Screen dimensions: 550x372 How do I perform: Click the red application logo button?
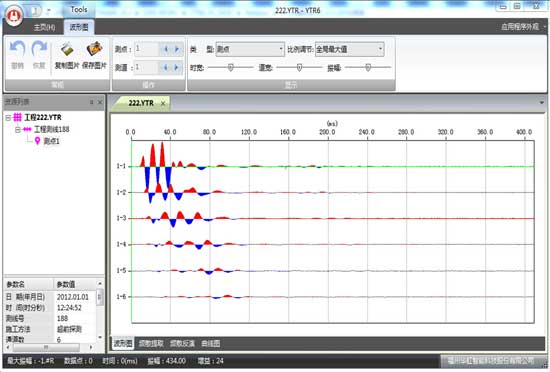(x=14, y=16)
